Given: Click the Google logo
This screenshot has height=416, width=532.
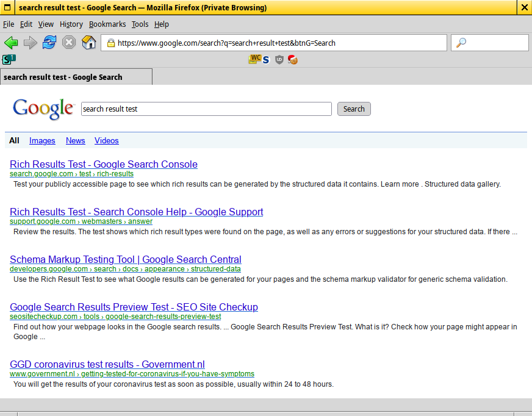Looking at the screenshot, I should [43, 109].
